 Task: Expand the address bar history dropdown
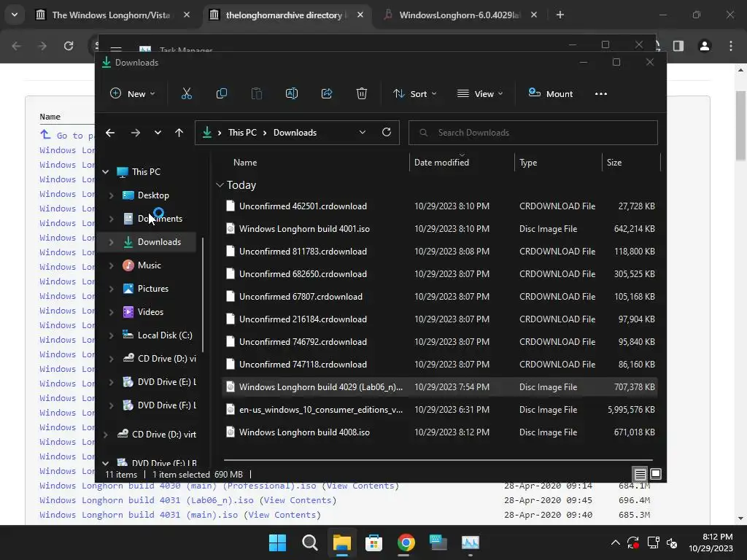tap(363, 133)
